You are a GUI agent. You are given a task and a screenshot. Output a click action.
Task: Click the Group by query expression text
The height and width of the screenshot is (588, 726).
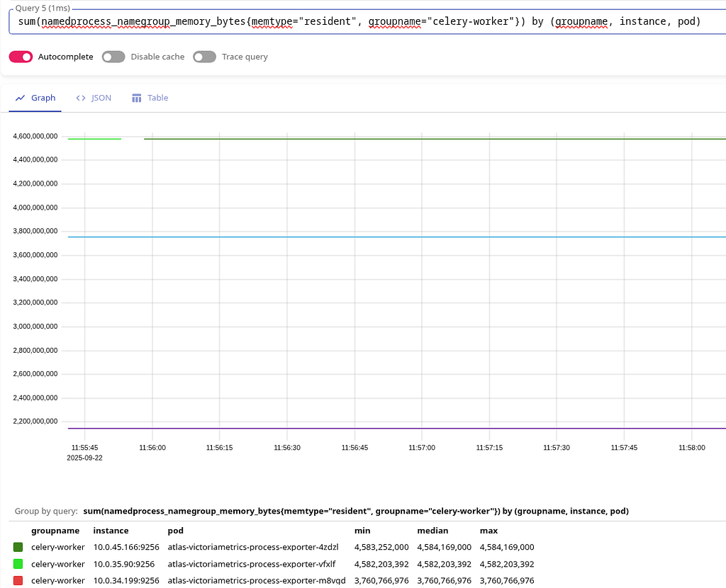(x=356, y=511)
